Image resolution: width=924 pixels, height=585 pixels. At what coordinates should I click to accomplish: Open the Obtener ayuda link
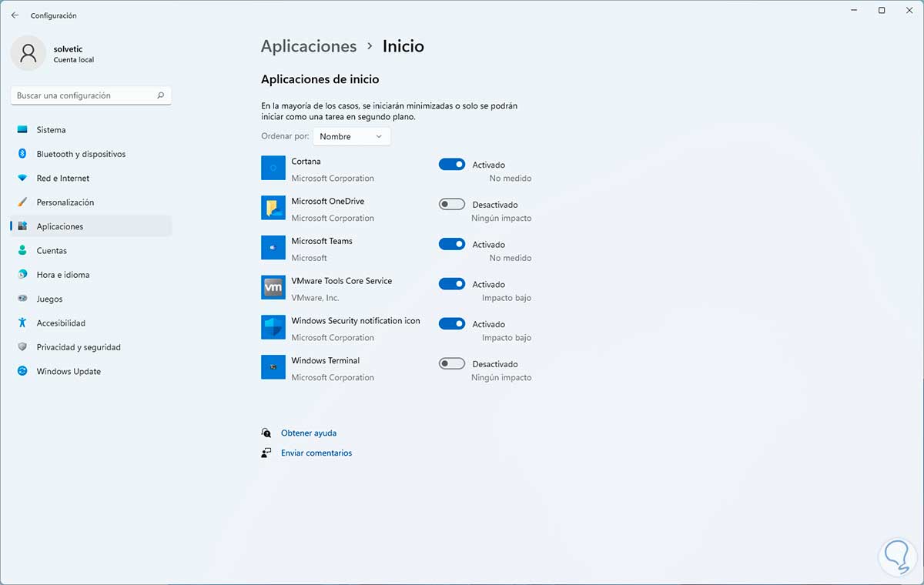(x=309, y=433)
